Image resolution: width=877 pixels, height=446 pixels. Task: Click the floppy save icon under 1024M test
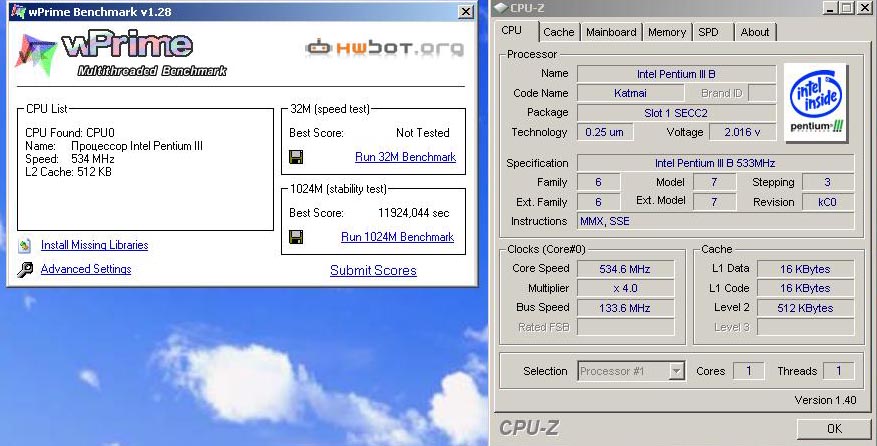click(x=296, y=237)
